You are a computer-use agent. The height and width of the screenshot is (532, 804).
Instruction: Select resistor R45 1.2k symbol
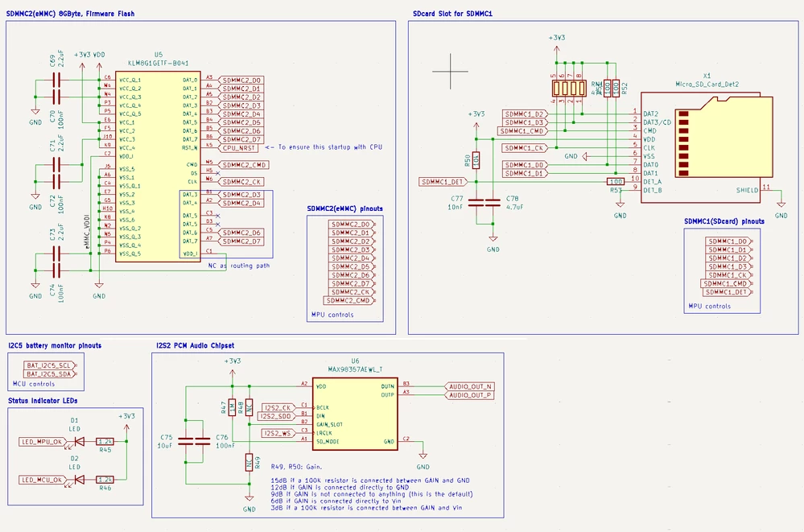105,441
